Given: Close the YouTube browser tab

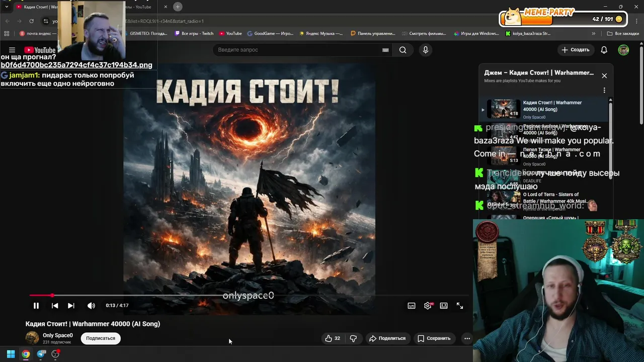Looking at the screenshot, I should pos(166,7).
